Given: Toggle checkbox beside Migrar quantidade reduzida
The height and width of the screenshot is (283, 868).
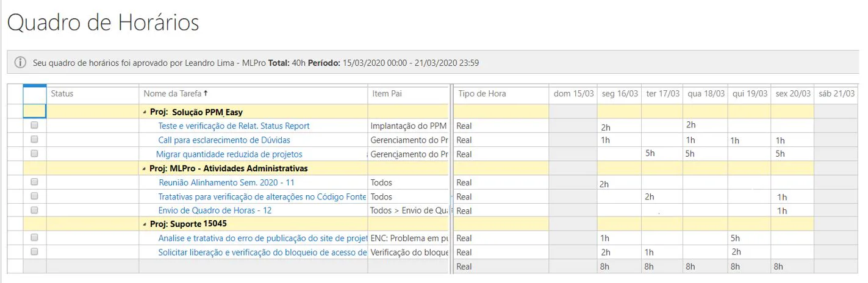Looking at the screenshot, I should (34, 153).
